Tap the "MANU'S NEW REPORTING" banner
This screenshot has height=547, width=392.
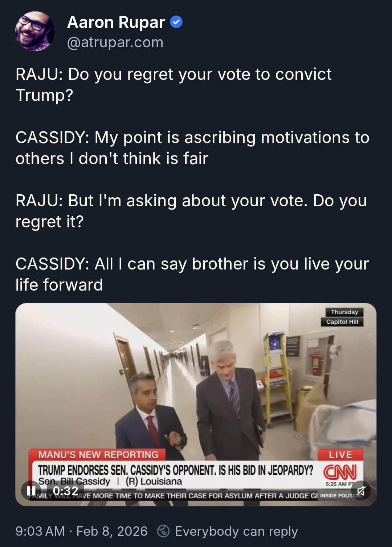click(x=98, y=454)
